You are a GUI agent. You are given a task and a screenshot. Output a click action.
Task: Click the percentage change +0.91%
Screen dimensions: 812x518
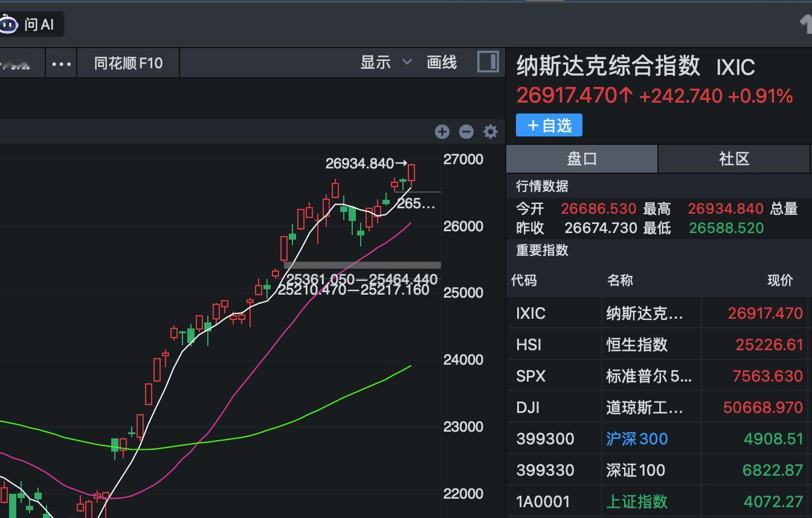point(760,96)
